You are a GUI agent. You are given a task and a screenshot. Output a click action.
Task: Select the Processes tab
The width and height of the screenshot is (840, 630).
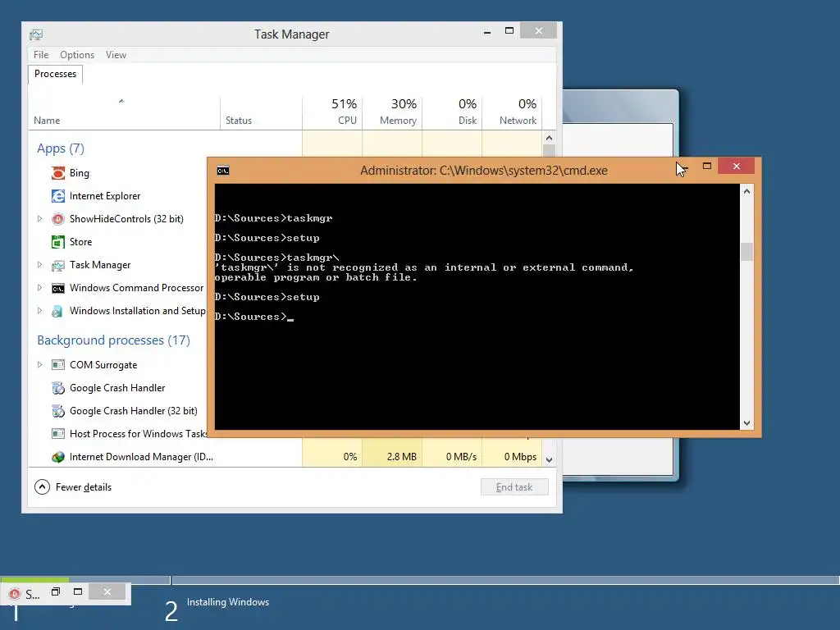pos(55,74)
